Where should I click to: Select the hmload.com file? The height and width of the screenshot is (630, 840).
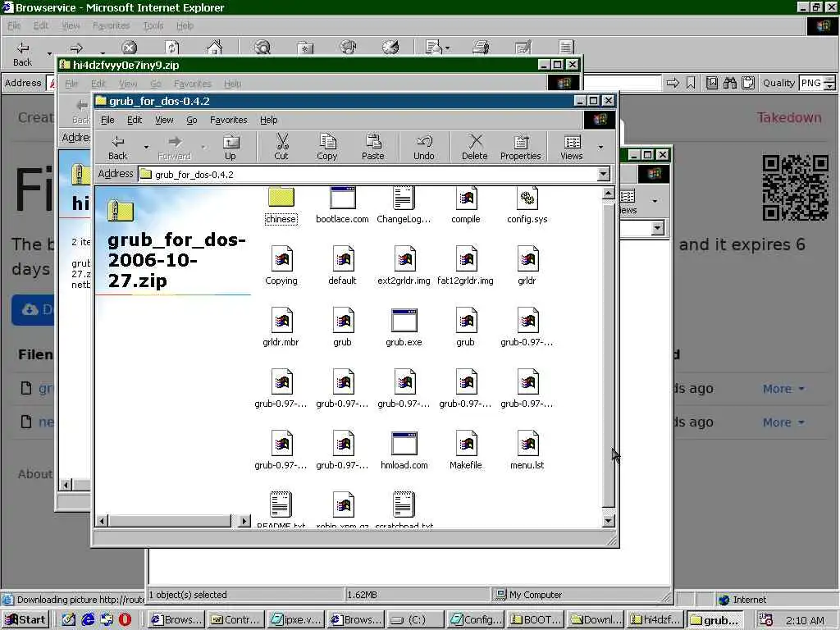(x=404, y=450)
